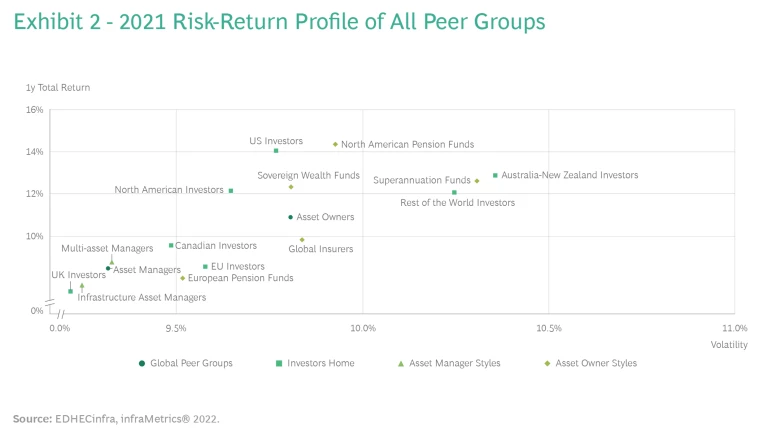Click the Asset Owners circle data point

coord(290,217)
